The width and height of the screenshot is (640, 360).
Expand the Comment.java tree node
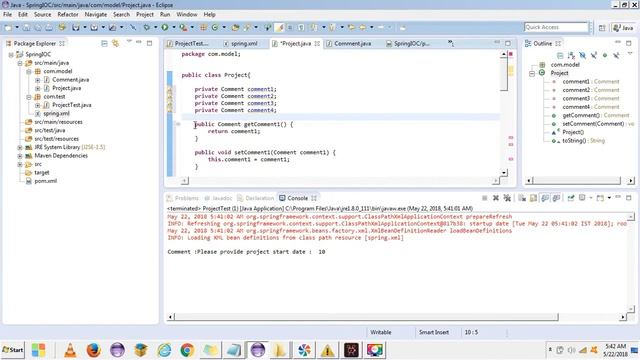(x=38, y=80)
